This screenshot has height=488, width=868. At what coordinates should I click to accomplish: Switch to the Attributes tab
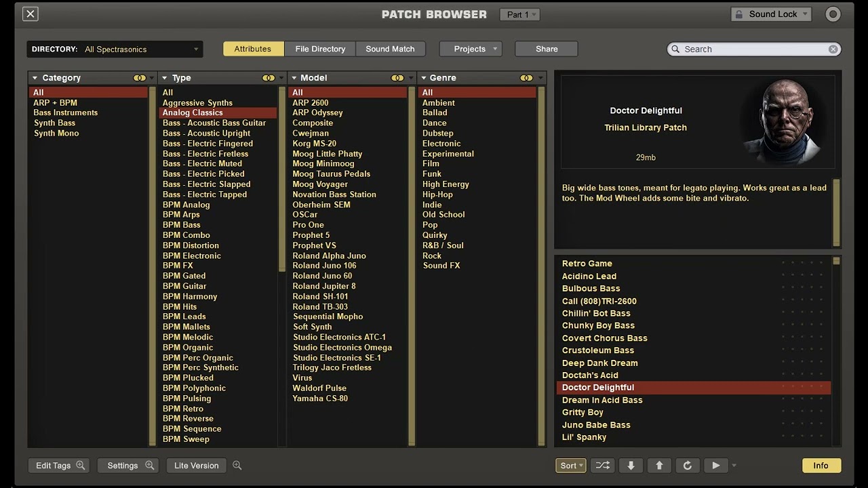click(253, 49)
